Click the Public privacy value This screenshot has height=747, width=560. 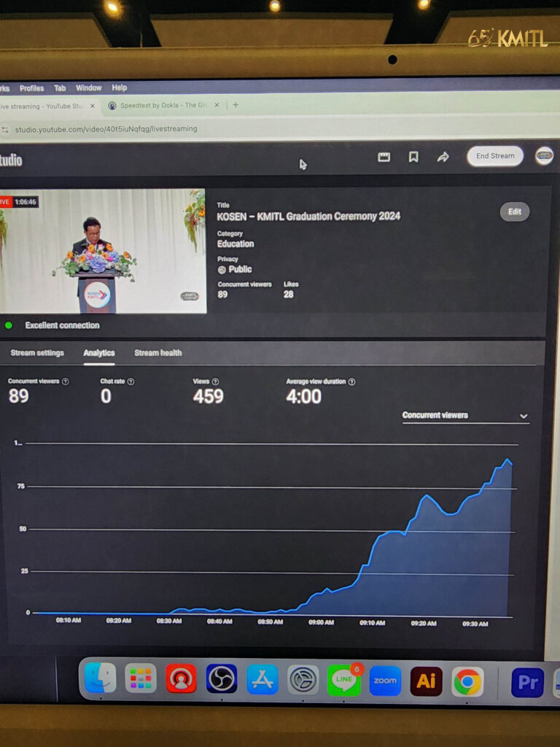click(x=239, y=269)
